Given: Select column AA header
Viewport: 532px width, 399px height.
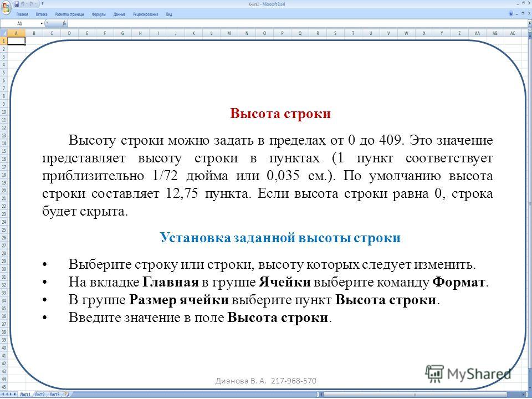Looking at the screenshot, I should click(477, 33).
